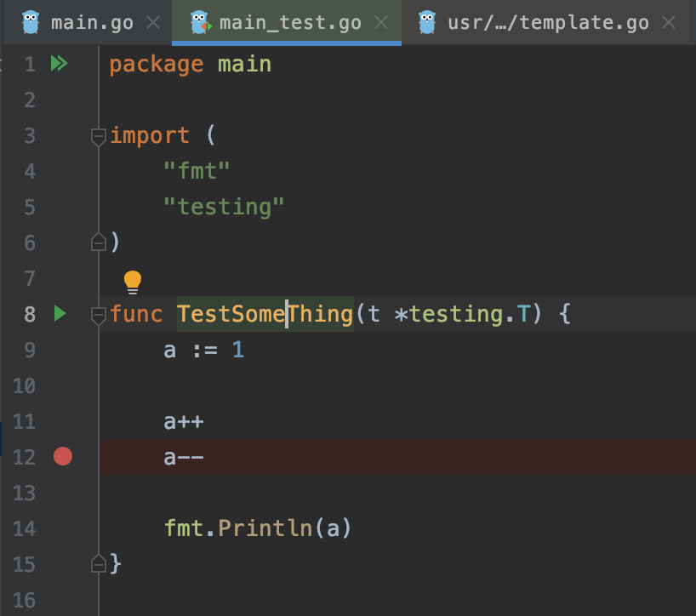Viewport: 696px width, 616px height.
Task: Collapse the TestSomeThing function fold marker
Action: coord(99,315)
